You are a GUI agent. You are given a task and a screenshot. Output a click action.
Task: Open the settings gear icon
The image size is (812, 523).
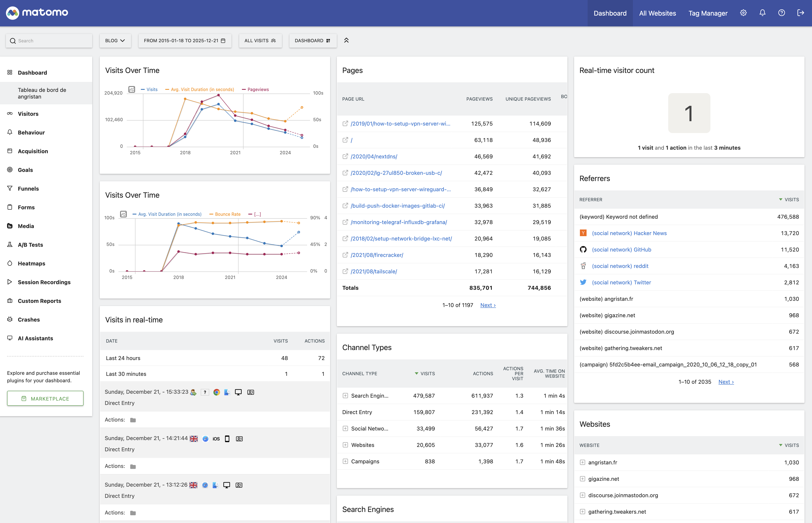pos(743,12)
